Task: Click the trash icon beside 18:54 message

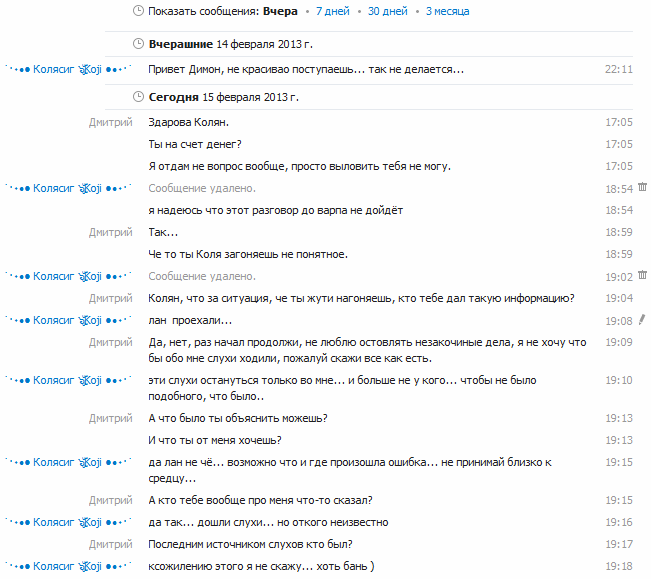Action: 642,187
